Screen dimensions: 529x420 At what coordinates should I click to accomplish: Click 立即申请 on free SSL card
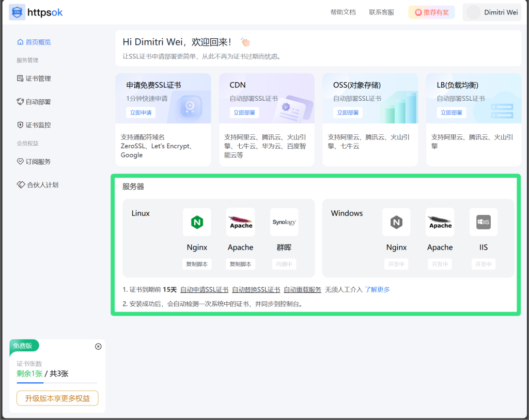pyautogui.click(x=141, y=112)
